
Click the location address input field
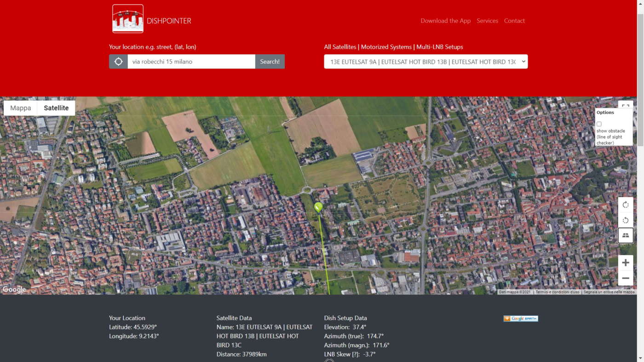point(191,62)
